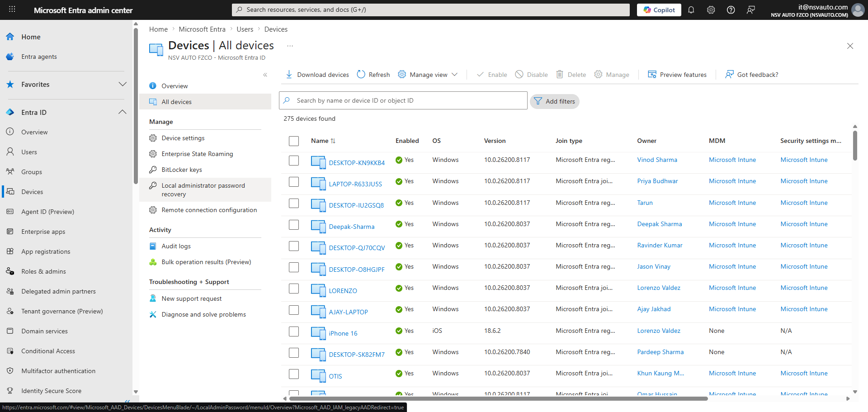Viewport: 868px width, 412px height.
Task: Open owner Vinod Sharma
Action: click(x=657, y=160)
